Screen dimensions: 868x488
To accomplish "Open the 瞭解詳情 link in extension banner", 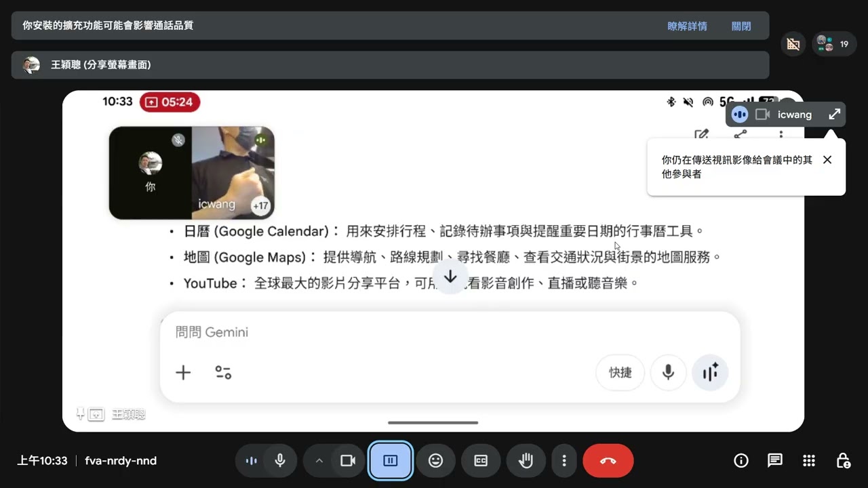I will (687, 26).
